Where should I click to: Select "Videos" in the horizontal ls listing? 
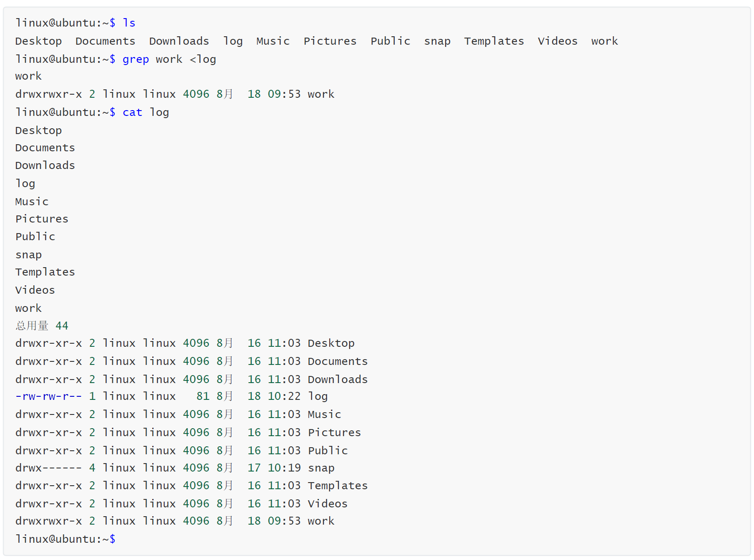pos(558,41)
